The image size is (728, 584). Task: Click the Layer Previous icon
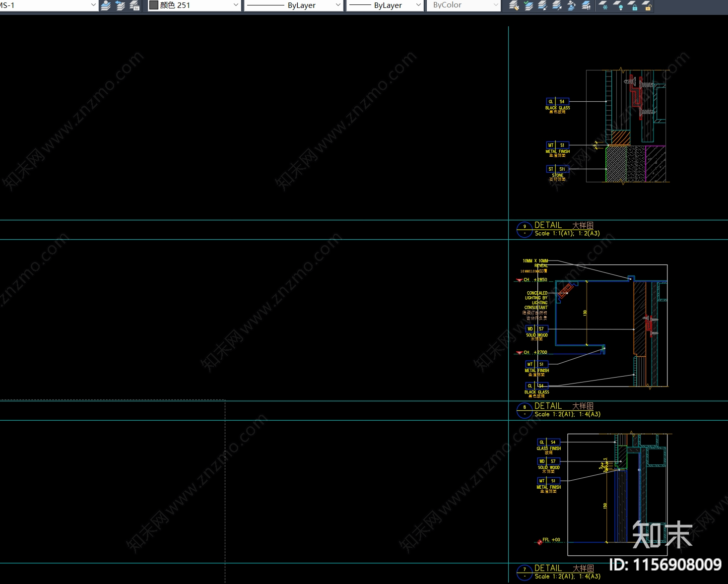[120, 5]
